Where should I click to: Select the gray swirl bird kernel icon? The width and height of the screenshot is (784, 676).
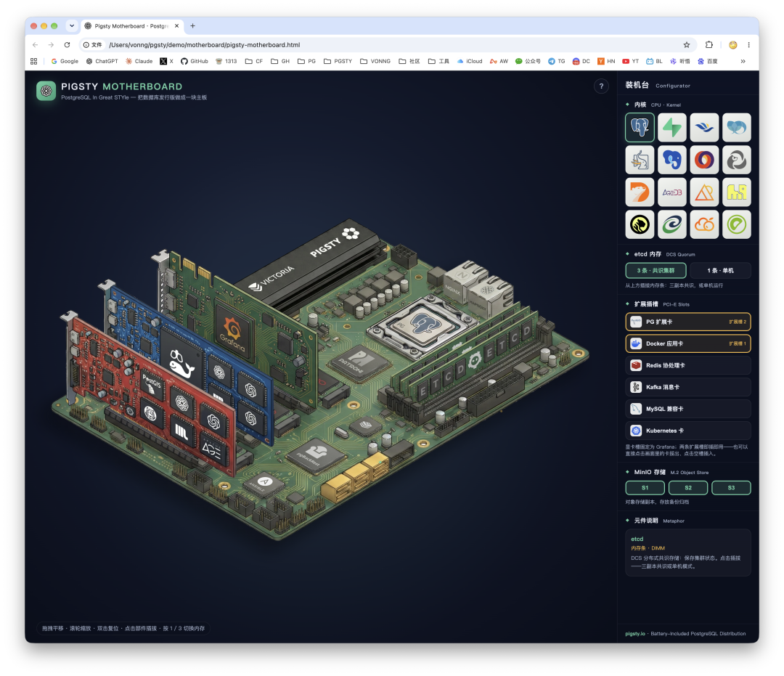point(737,160)
